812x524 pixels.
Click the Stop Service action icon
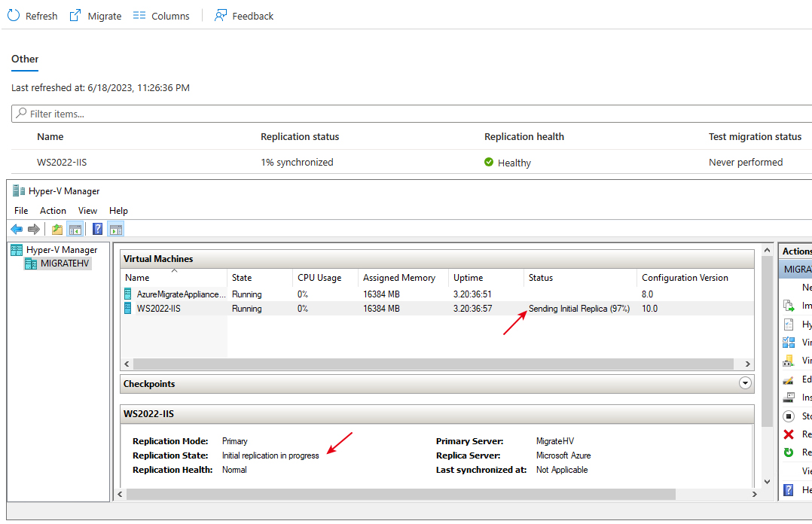coord(789,416)
